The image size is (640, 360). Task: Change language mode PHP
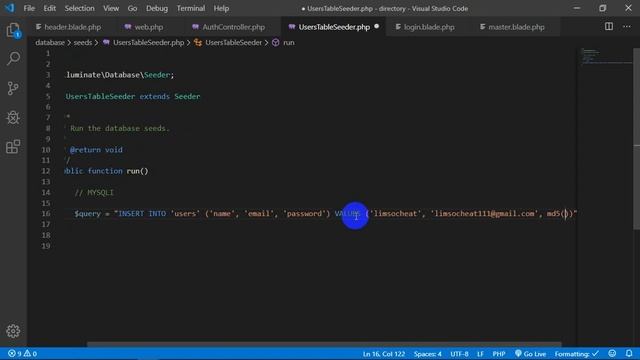pos(498,353)
